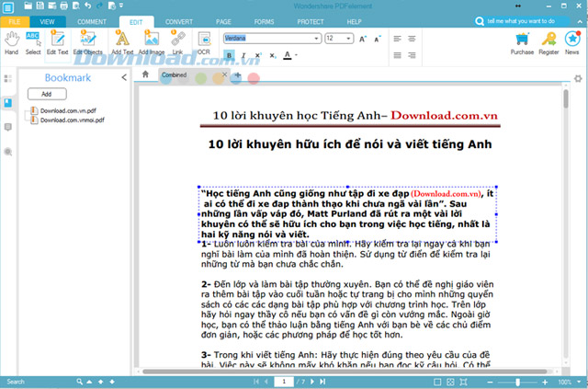Open the application menu icon at top-left
588x389 pixels.
click(8, 7)
